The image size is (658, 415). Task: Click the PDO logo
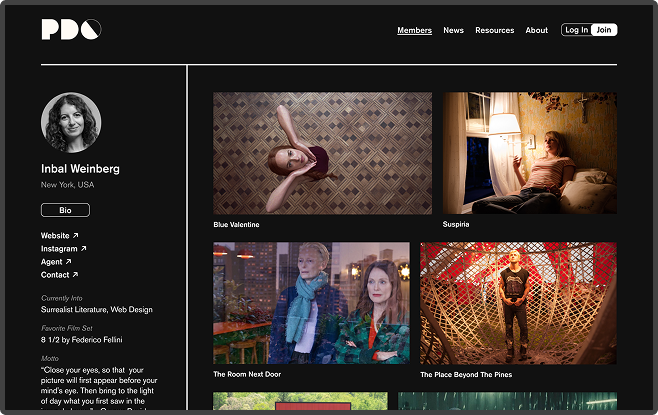coord(70,30)
